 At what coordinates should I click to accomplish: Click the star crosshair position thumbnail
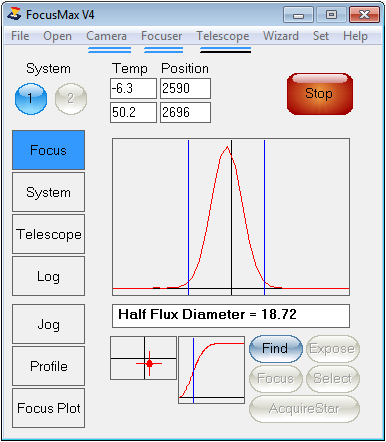pyautogui.click(x=143, y=358)
